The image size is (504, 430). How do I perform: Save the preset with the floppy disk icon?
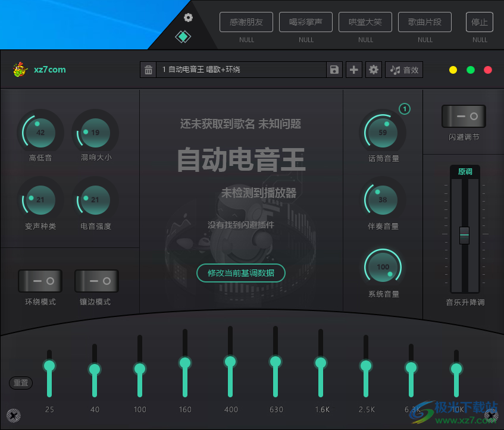click(334, 70)
